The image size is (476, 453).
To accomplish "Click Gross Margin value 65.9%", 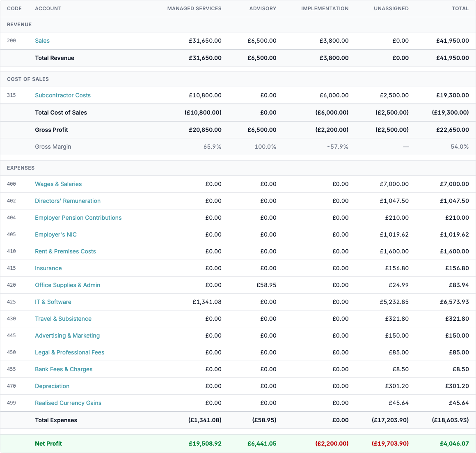I will pos(212,147).
